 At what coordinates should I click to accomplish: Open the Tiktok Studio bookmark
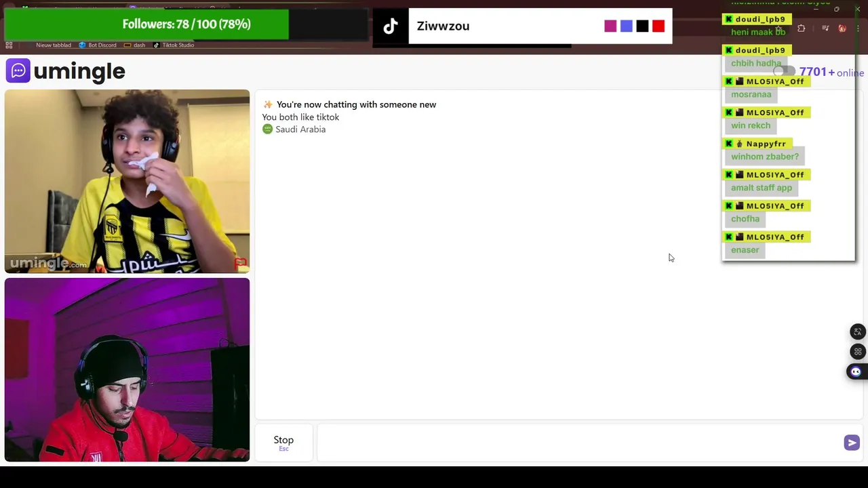(x=174, y=45)
